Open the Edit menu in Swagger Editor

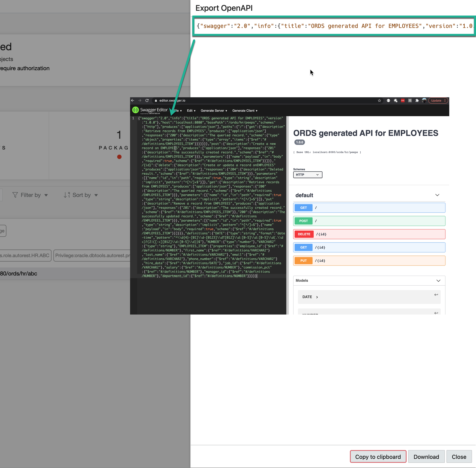[x=191, y=111]
